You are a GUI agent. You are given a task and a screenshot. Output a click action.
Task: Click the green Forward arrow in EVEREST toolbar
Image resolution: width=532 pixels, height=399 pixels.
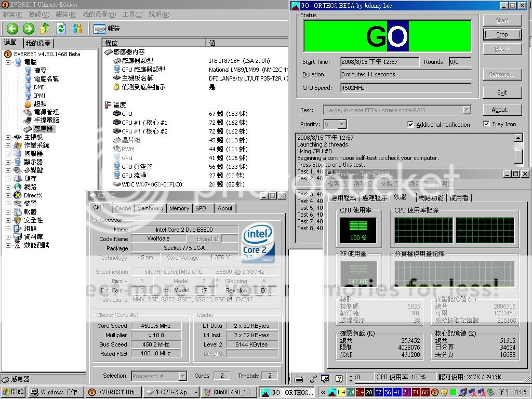29,29
